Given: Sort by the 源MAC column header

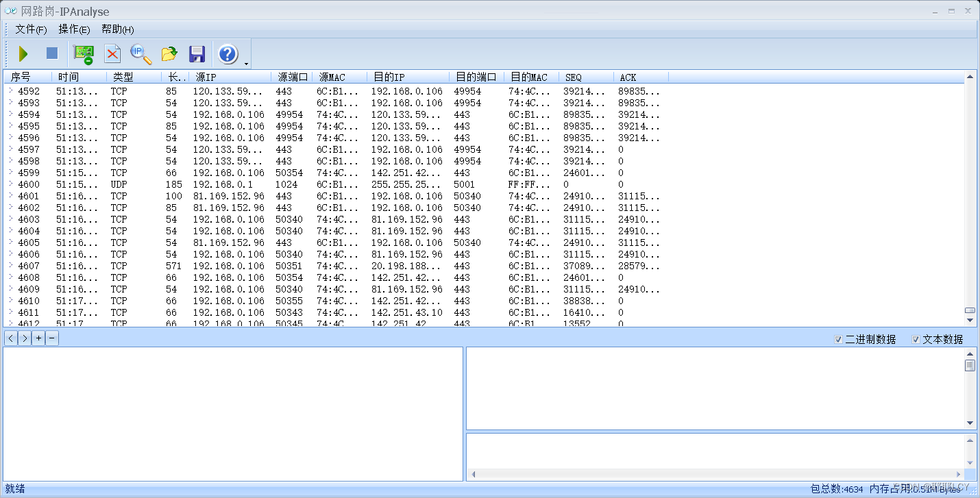Looking at the screenshot, I should tap(340, 77).
